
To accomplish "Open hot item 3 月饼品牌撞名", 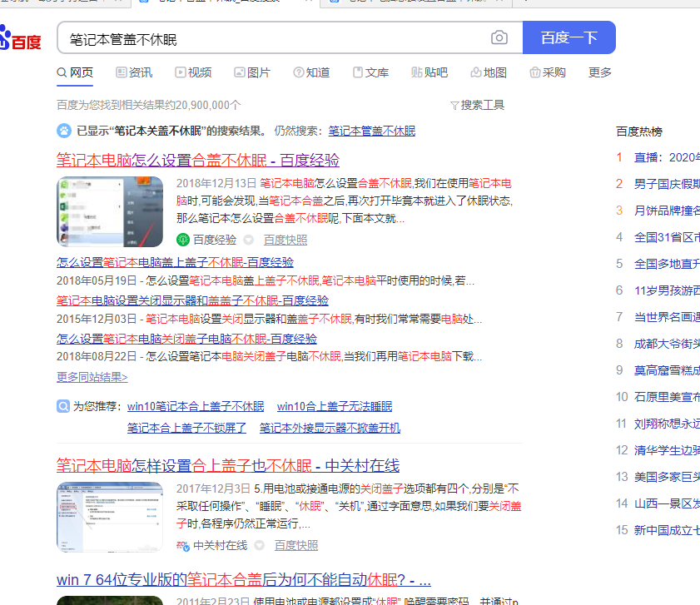I will tap(667, 211).
